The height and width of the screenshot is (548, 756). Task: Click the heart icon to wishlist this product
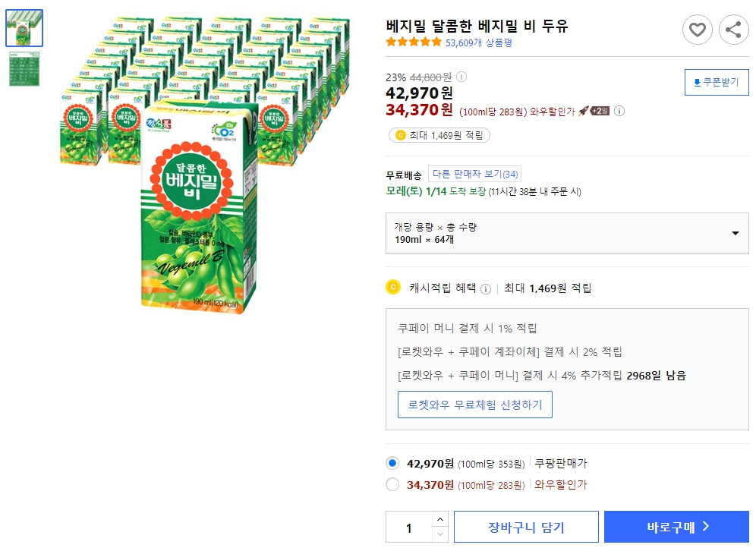[698, 30]
